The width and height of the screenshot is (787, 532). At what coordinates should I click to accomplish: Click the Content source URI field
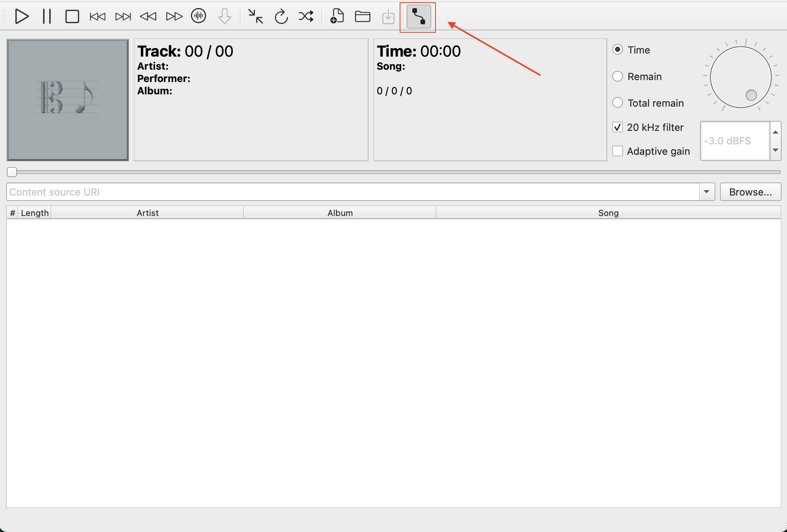click(x=353, y=192)
